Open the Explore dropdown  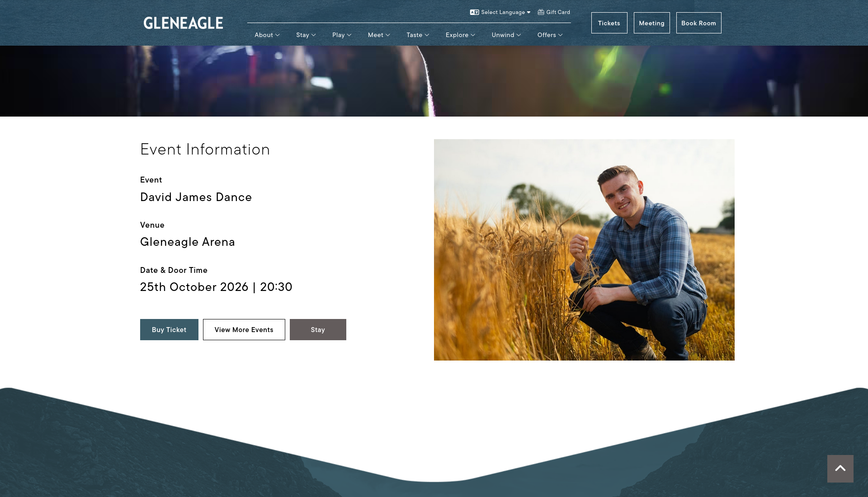460,35
